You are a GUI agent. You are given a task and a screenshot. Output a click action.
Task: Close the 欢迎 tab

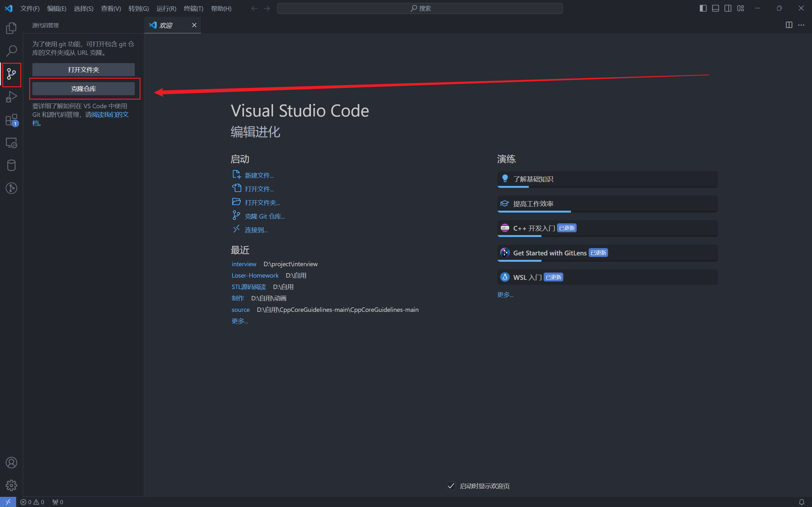coord(194,25)
